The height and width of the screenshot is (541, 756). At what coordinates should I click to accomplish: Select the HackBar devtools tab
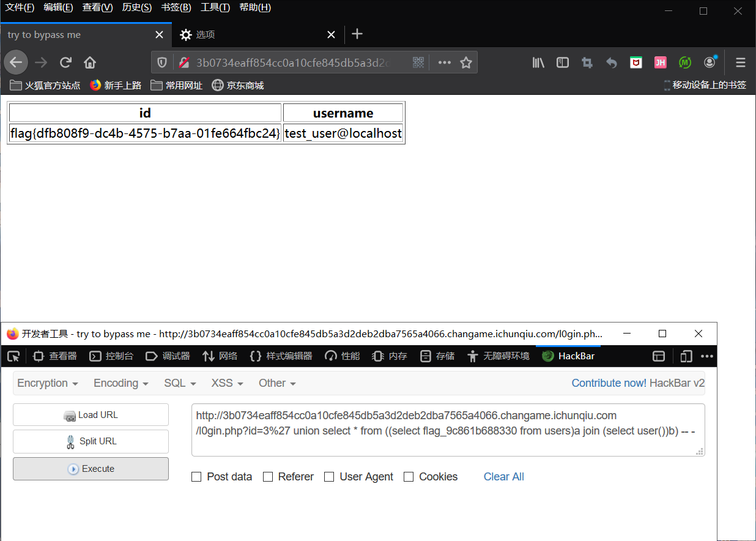click(568, 356)
